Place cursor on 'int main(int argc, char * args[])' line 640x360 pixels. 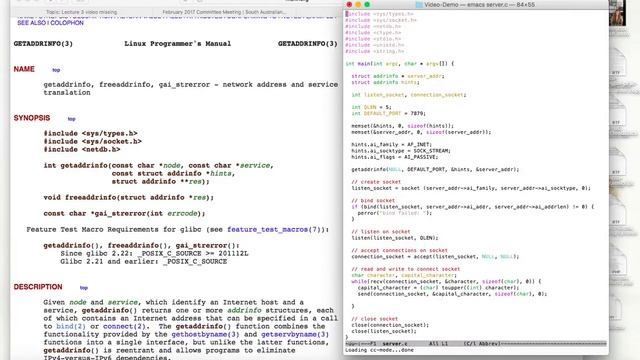point(400,64)
